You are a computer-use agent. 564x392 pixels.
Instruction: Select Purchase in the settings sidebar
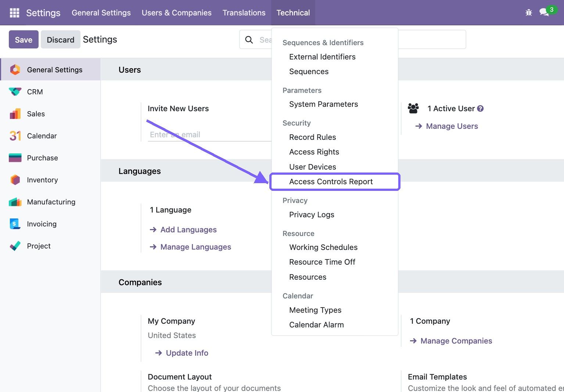pos(50,158)
